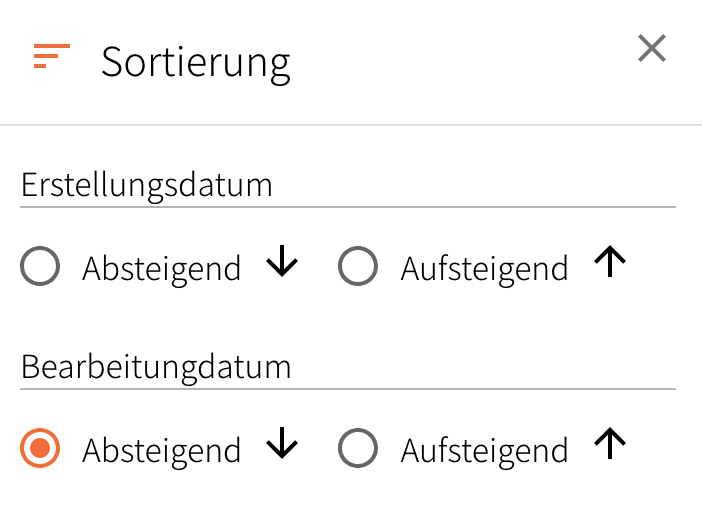Click the down arrow icon under Bearbeitungdatum
Image resolution: width=702 pixels, height=514 pixels.
point(282,445)
